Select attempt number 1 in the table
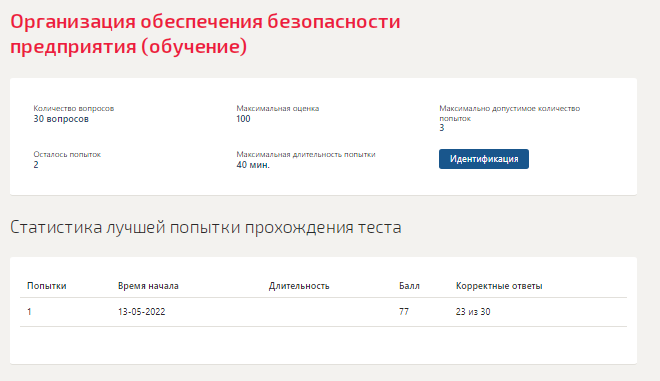The width and height of the screenshot is (660, 381). coord(29,312)
